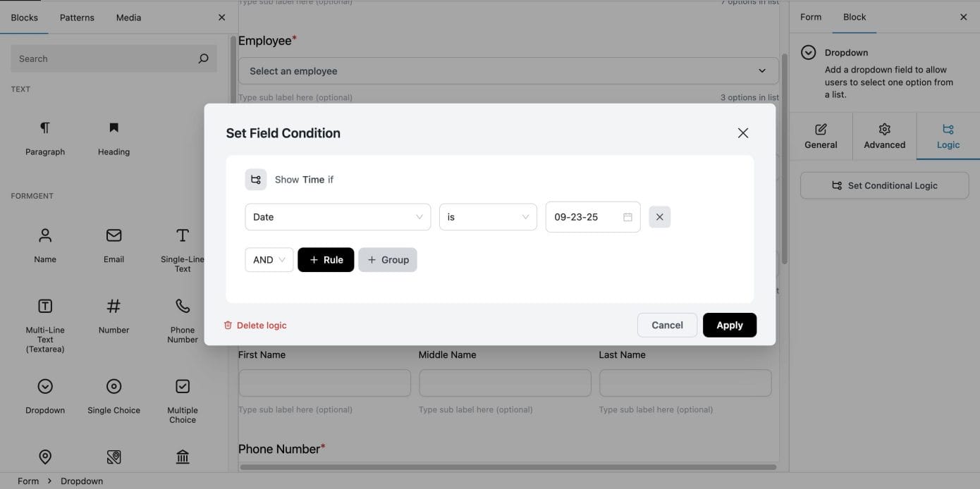Add the Single Choice block
Viewport: 980px width, 489px height.
click(x=114, y=387)
